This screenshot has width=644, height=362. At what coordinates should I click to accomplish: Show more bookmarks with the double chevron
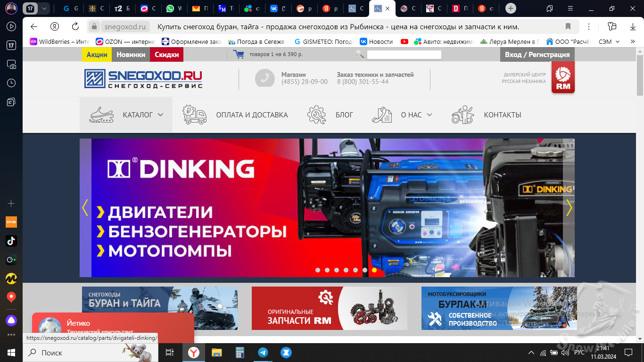coord(633,41)
